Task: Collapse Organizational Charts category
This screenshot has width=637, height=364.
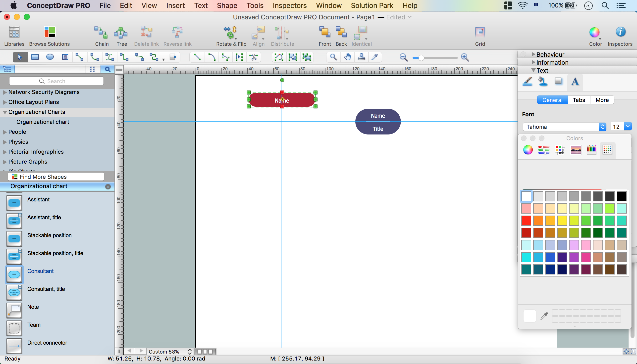Action: (5, 112)
